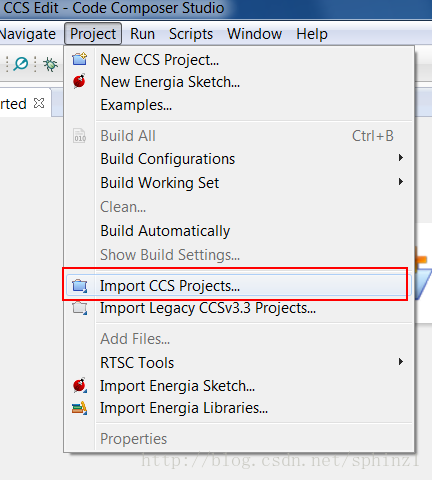Viewport: 432px width, 480px height.
Task: Expand the Build Working Set submenu
Action: 238,183
